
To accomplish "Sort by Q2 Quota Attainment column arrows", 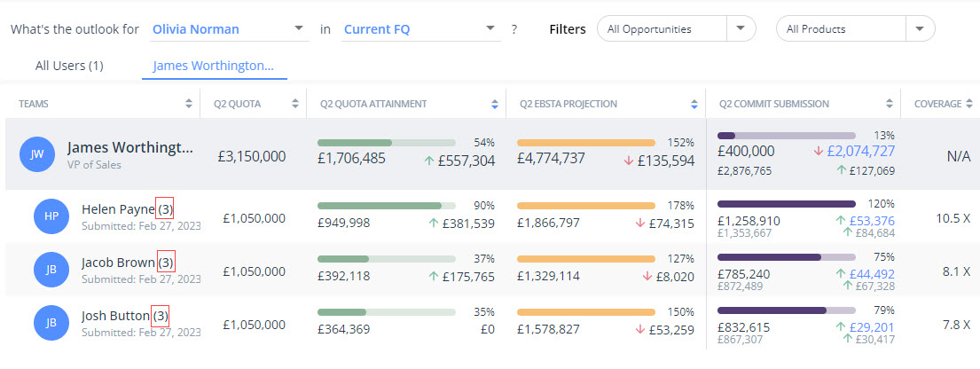I will pyautogui.click(x=494, y=104).
